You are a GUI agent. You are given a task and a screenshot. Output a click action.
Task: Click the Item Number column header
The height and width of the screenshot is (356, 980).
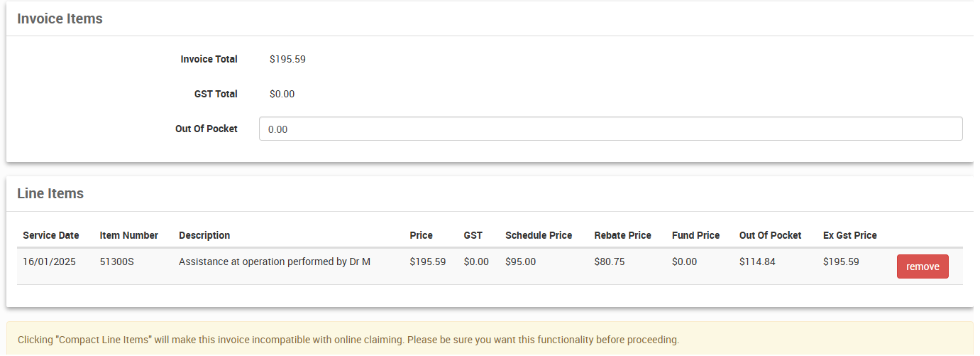pyautogui.click(x=128, y=235)
